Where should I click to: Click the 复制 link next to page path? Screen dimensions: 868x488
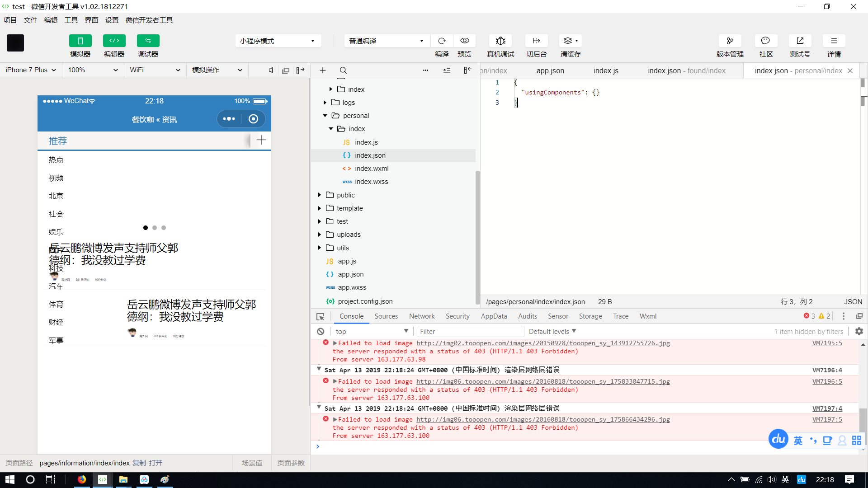click(x=139, y=463)
